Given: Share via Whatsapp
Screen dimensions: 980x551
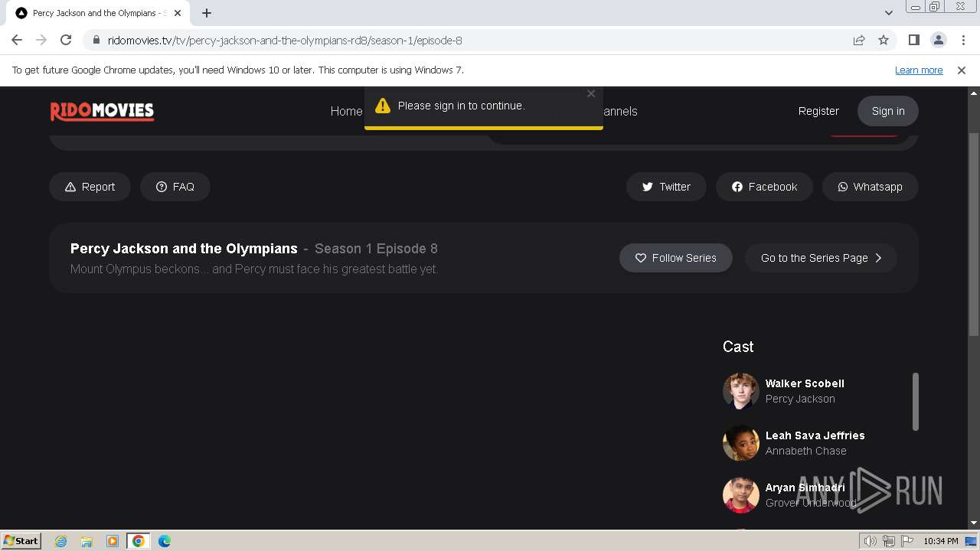Looking at the screenshot, I should [870, 187].
